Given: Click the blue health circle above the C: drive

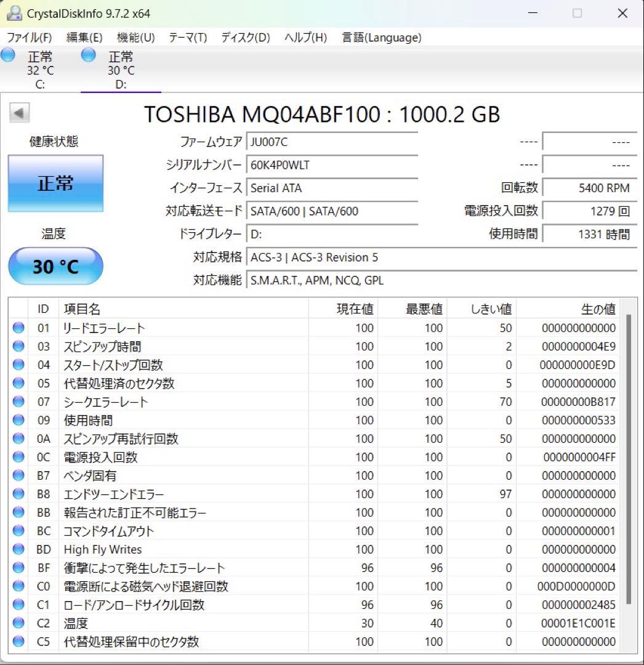Looking at the screenshot, I should tap(8, 55).
